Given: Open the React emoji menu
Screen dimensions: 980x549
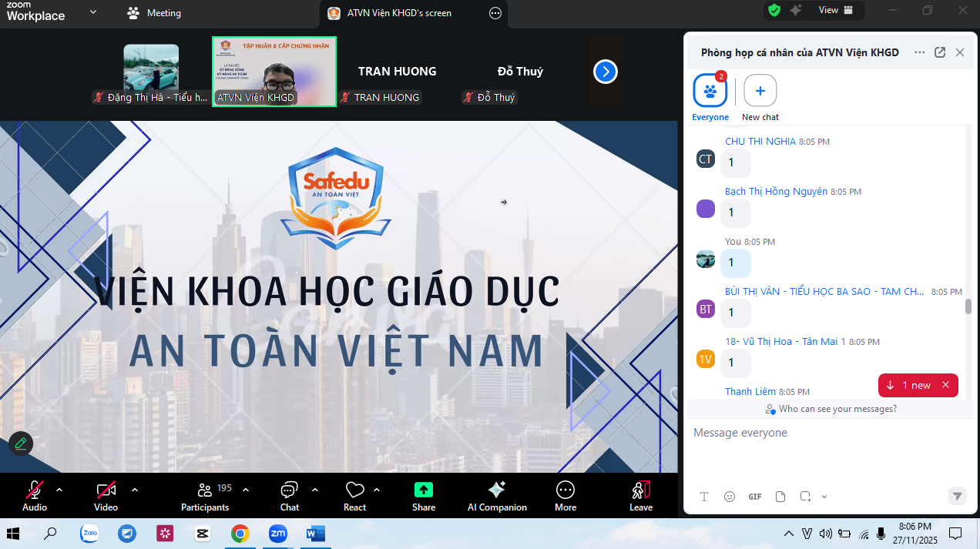Looking at the screenshot, I should (x=354, y=496).
